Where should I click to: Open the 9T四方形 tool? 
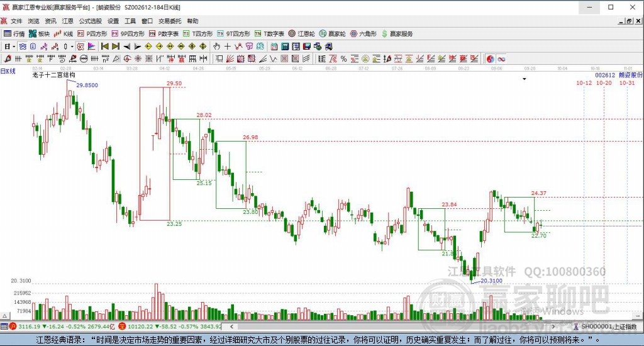[x=234, y=34]
